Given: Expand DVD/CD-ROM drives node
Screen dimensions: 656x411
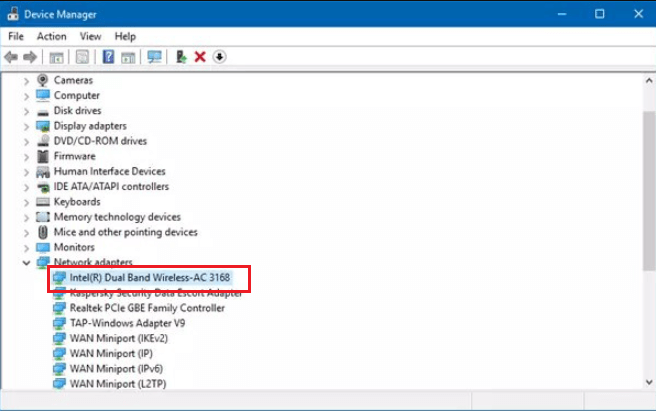Looking at the screenshot, I should point(26,142).
